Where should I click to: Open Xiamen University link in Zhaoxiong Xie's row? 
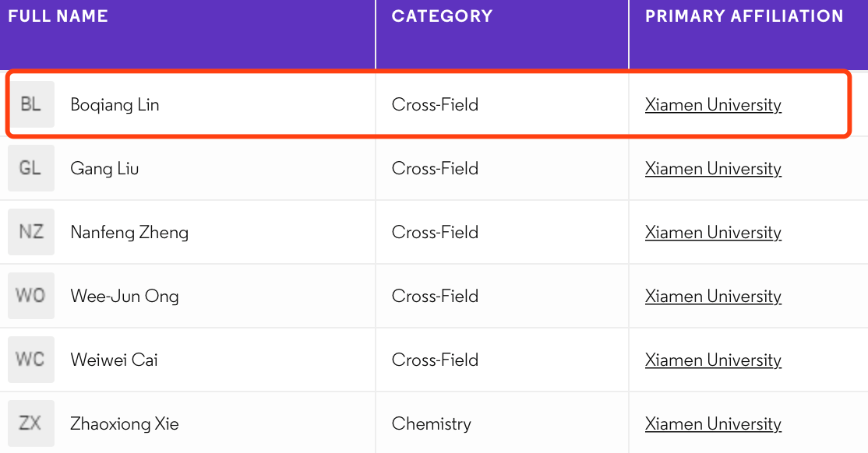point(713,424)
